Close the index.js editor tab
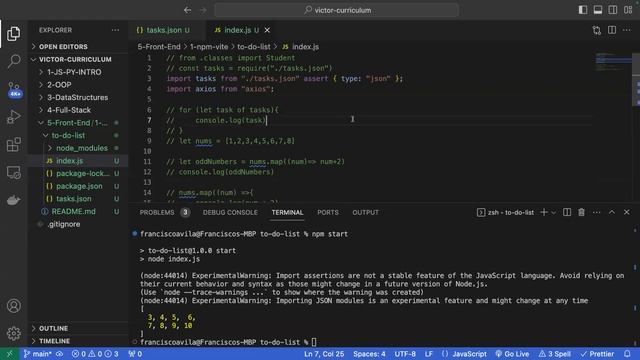 point(267,30)
